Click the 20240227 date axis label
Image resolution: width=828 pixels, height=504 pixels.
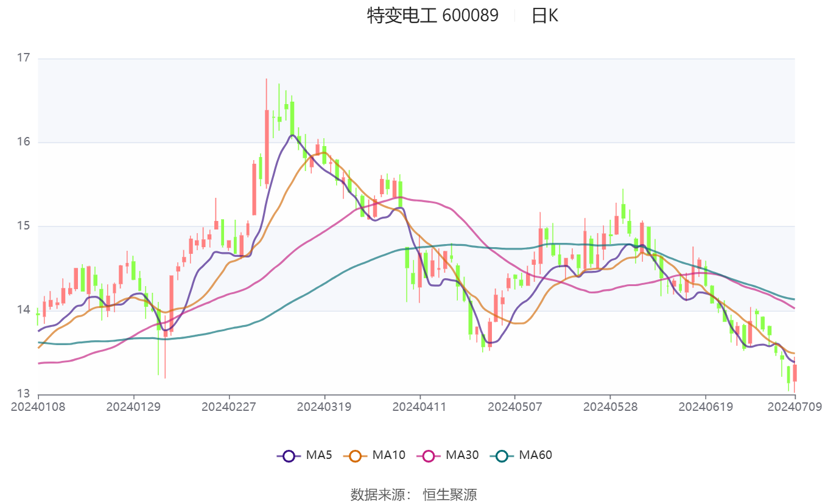(229, 406)
